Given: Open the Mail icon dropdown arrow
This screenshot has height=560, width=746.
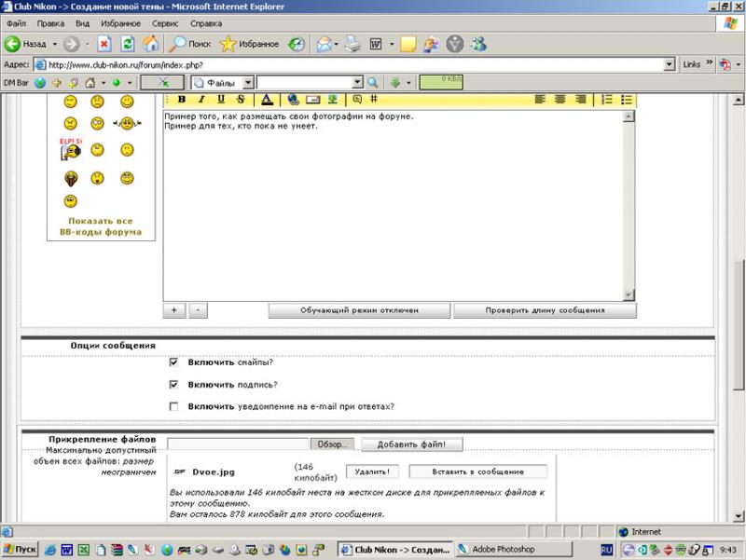Looking at the screenshot, I should click(x=337, y=44).
